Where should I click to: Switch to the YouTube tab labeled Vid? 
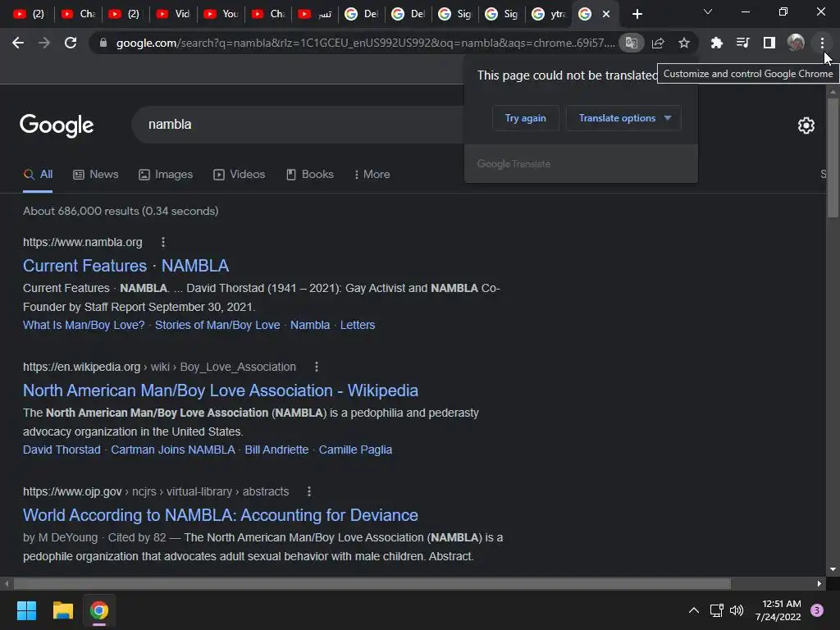pos(173,15)
